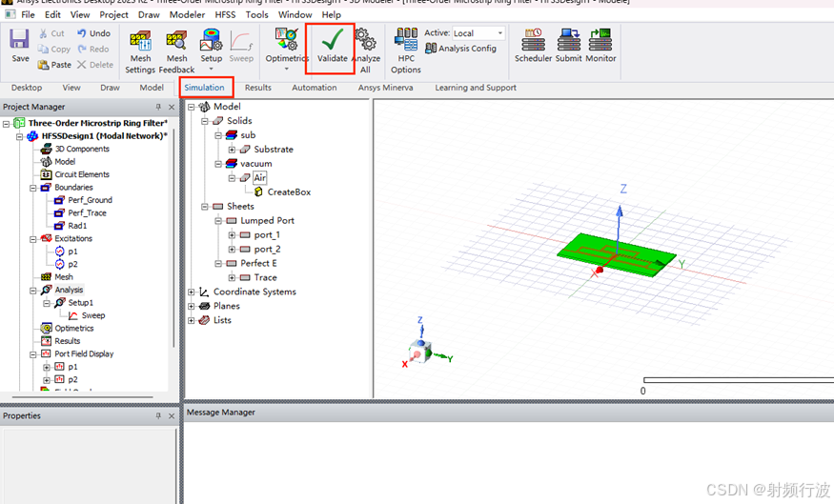Expand the Coordinate Systems node
Viewport: 834px width, 504px height.
192,292
